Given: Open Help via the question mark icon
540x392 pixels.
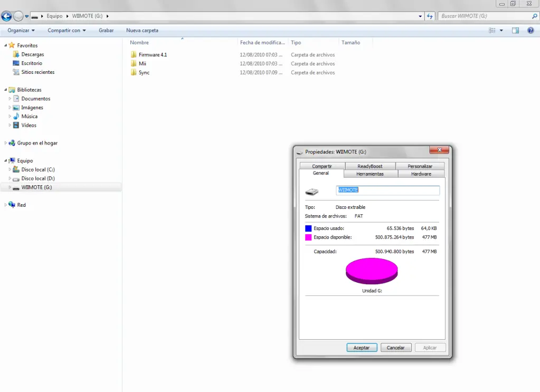Looking at the screenshot, I should click(x=530, y=30).
